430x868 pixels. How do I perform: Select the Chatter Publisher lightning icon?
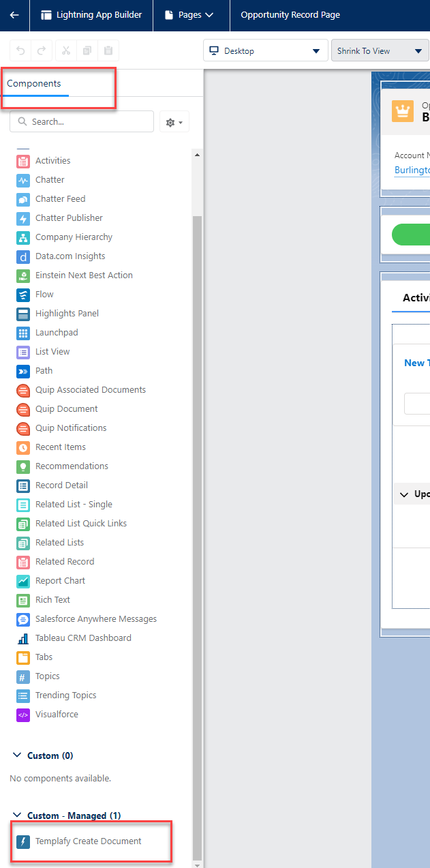tap(23, 218)
